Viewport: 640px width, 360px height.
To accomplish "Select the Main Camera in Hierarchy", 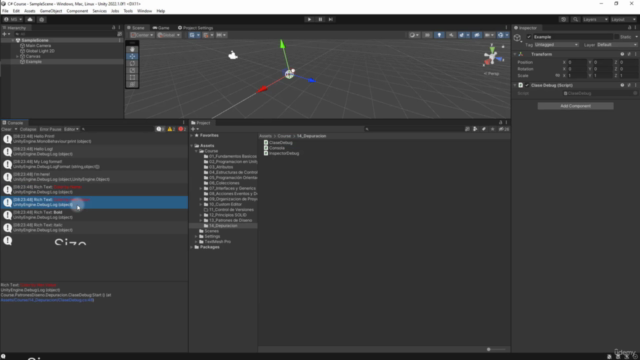I will (38, 46).
